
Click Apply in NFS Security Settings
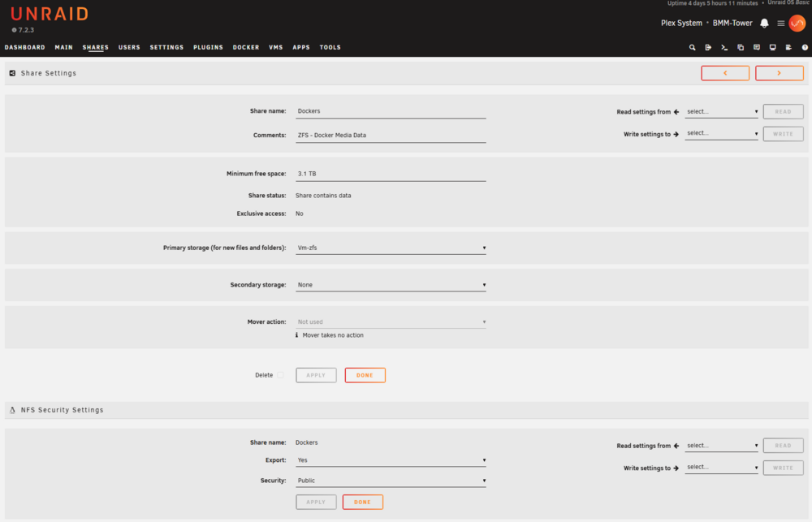[x=316, y=502]
